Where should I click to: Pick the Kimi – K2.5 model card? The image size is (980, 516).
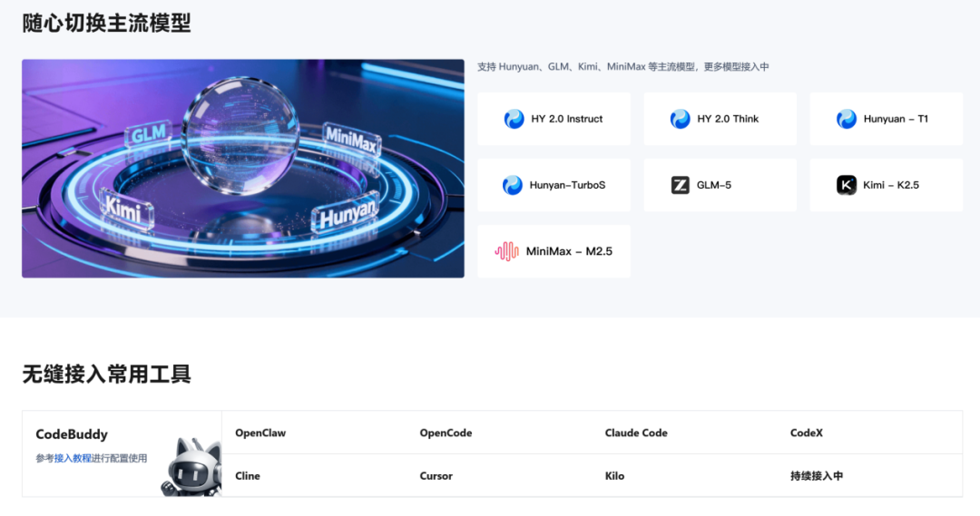click(x=887, y=185)
